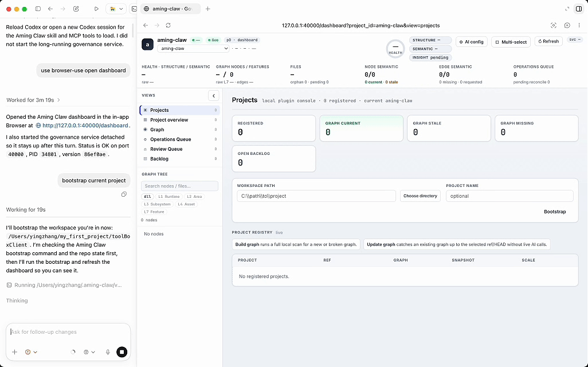Open the 127.0.0.1:40000/dashboard link in chat
This screenshot has height=367, width=588.
[85, 126]
